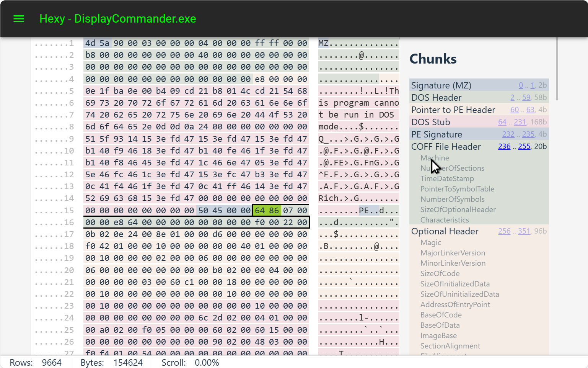Select the Signature (MZ) chunk
The image size is (588, 368).
coord(479,85)
